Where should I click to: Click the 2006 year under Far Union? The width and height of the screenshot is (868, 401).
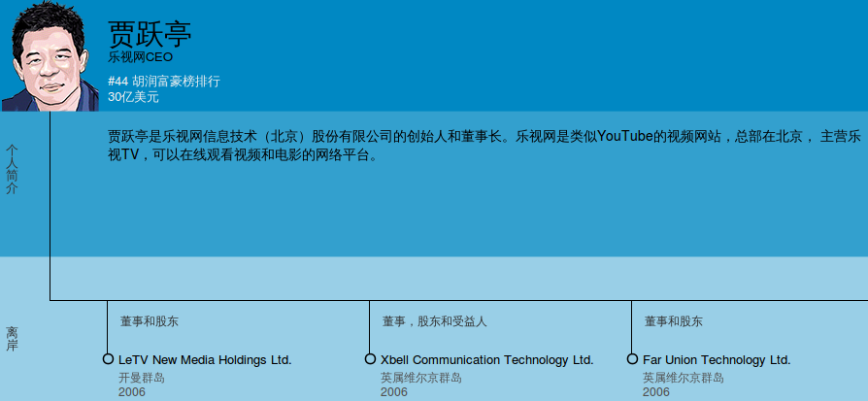pos(655,392)
